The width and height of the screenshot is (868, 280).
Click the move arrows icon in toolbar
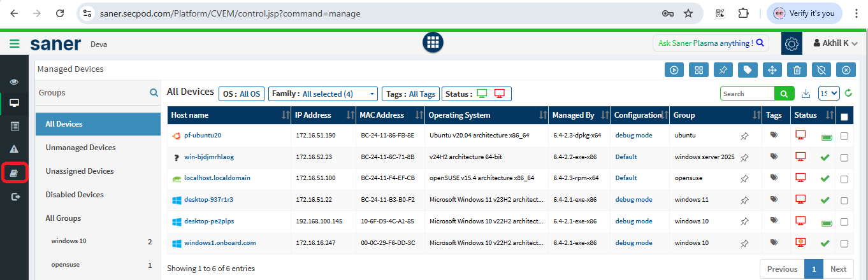tap(772, 70)
